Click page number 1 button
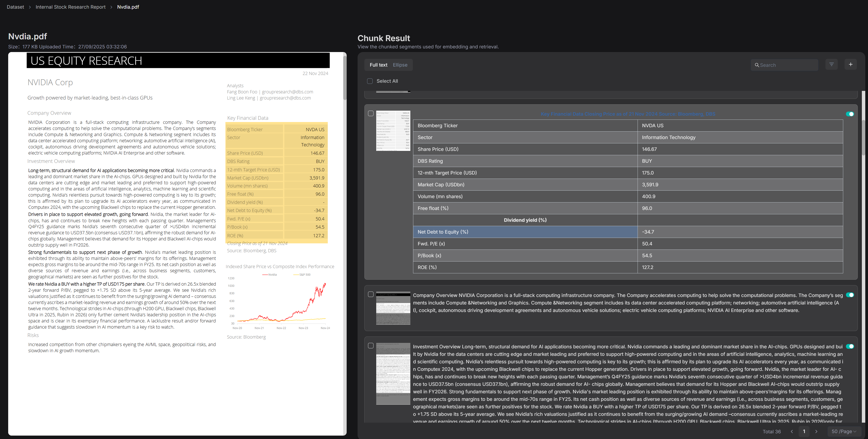This screenshot has height=439, width=868. 804,431
